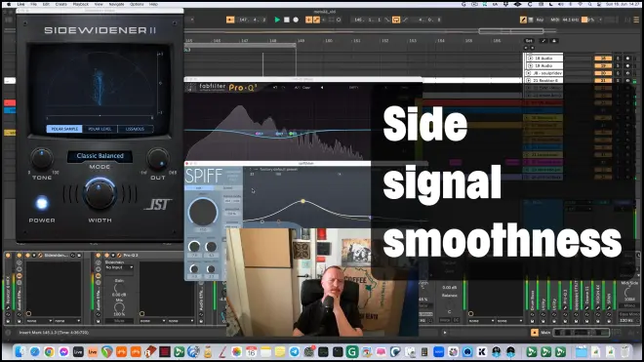This screenshot has height=362, width=644.
Task: Toggle the Pro-Q 3 device activator
Action: (106, 256)
